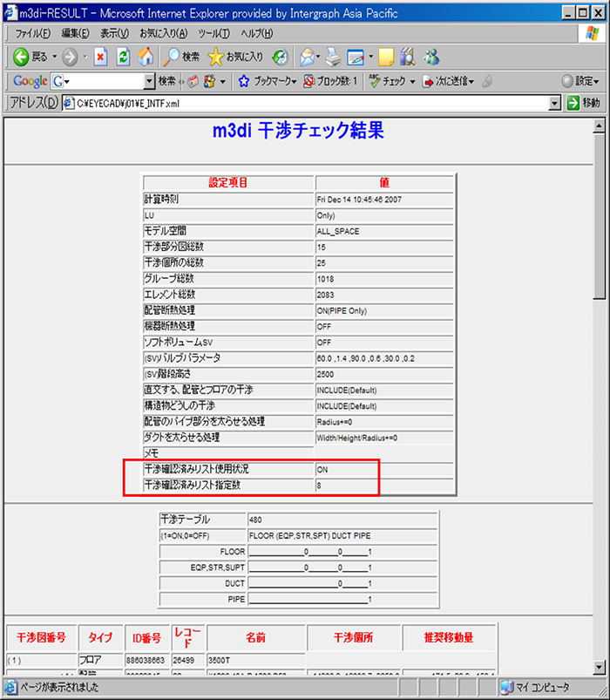
Task: Expand the address bar dropdown arrow
Action: coord(554,103)
